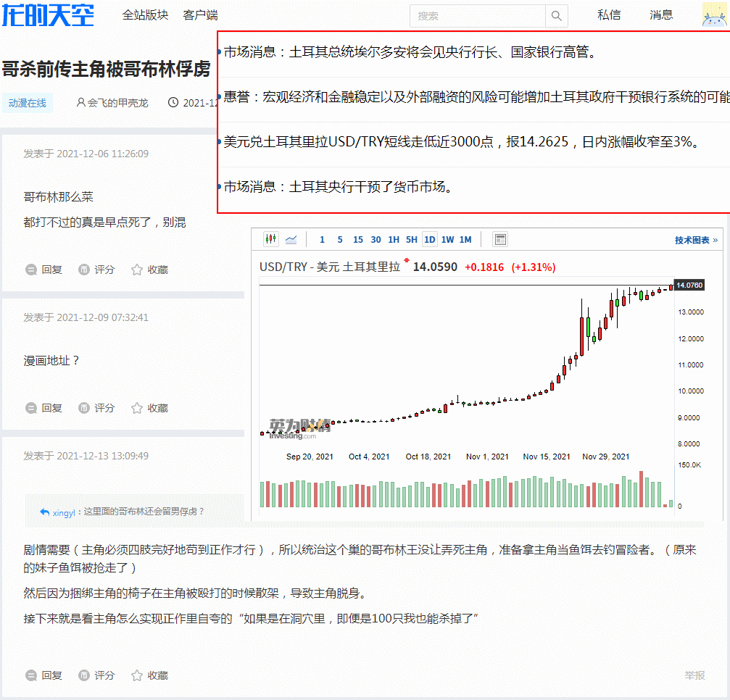Favorite the 漫画地址 post via 收藏
The width and height of the screenshot is (730, 700).
pyautogui.click(x=149, y=408)
